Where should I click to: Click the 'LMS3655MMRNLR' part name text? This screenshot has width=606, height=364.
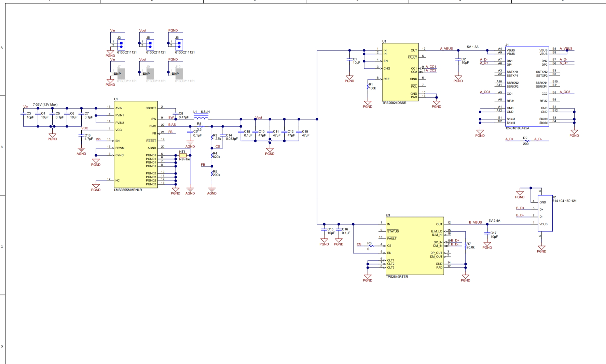tap(128, 190)
